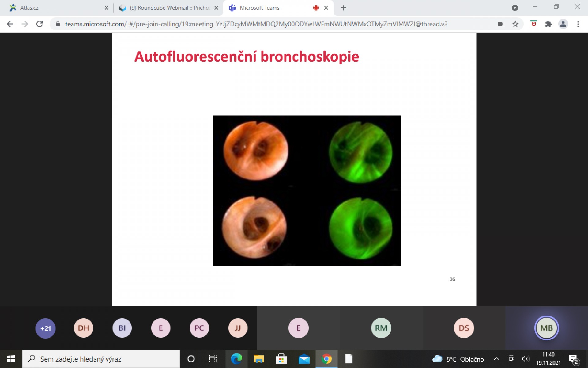Click the bronchoscopy image on the slide
The height and width of the screenshot is (368, 588).
(x=307, y=191)
